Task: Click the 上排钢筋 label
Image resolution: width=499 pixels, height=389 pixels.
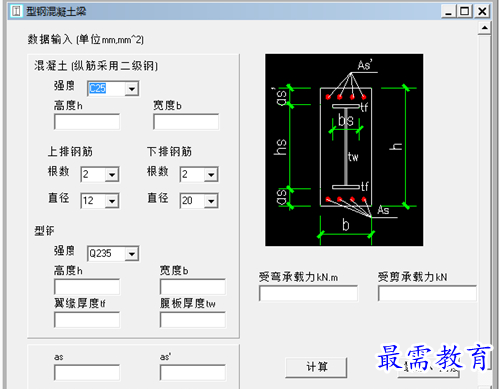Action: pyautogui.click(x=70, y=151)
